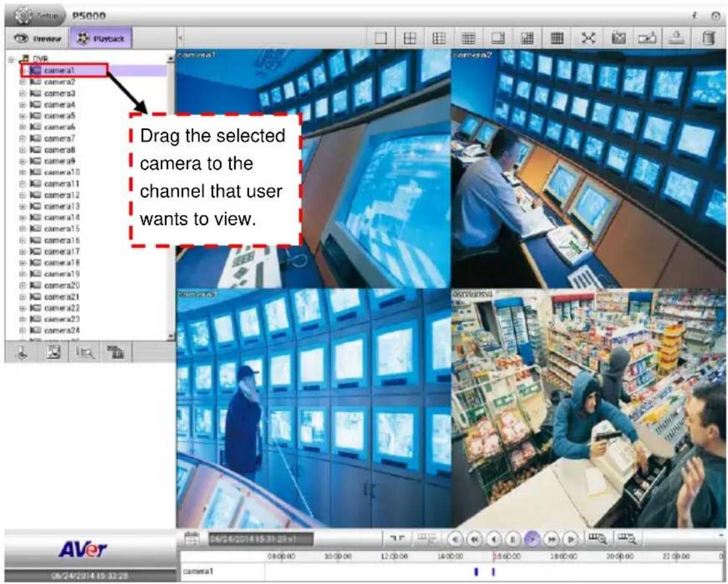Select camera18 in the camera list
The image size is (728, 584).
(62, 263)
